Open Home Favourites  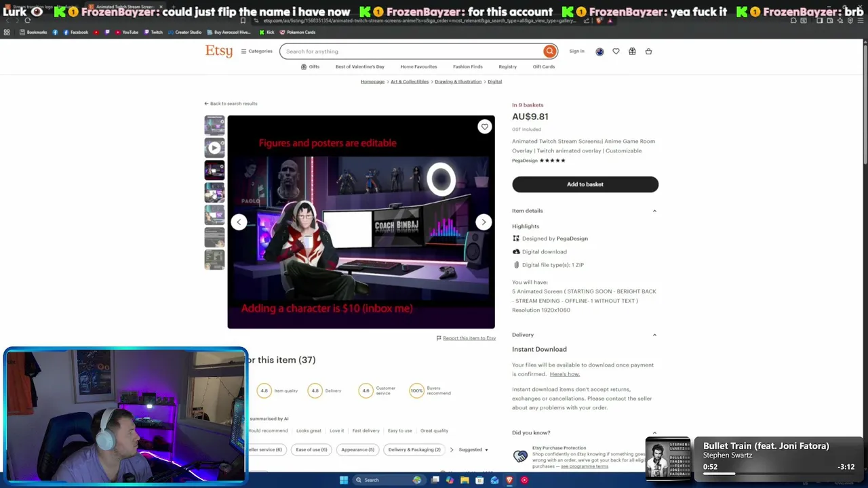(418, 66)
